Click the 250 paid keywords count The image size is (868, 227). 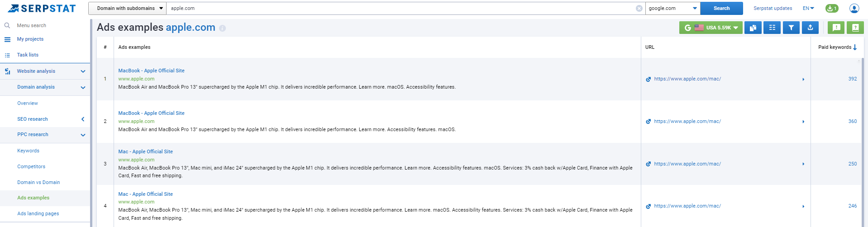point(853,164)
